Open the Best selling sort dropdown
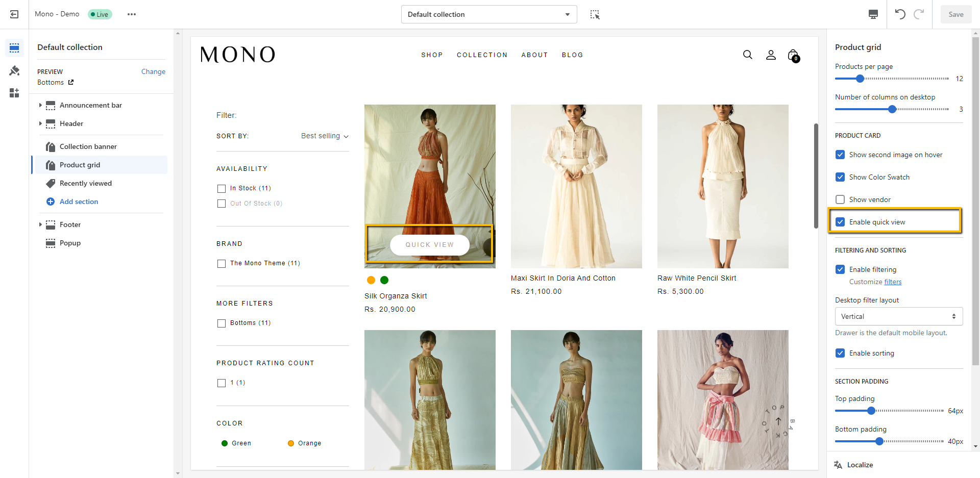Viewport: 980px width, 478px height. point(325,136)
